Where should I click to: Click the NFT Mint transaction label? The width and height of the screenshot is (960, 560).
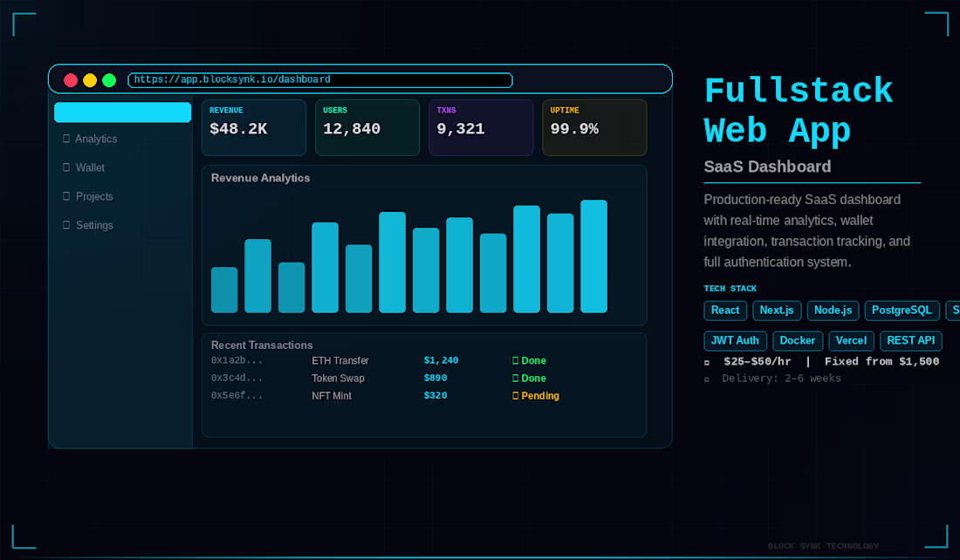(332, 396)
